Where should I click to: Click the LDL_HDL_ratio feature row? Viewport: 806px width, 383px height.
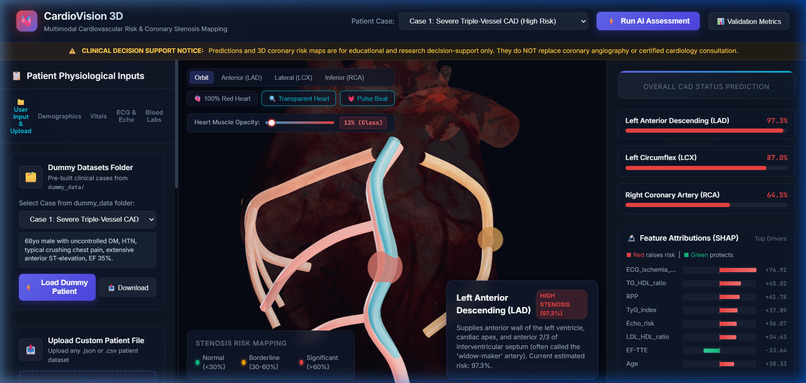pyautogui.click(x=706, y=337)
